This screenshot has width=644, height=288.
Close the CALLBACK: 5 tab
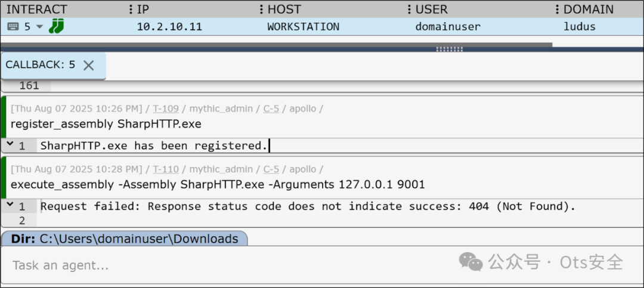tap(89, 65)
